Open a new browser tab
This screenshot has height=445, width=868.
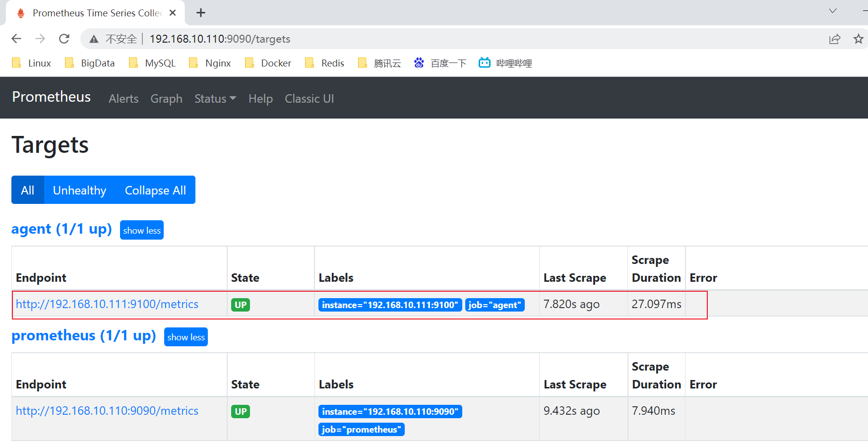pos(201,13)
